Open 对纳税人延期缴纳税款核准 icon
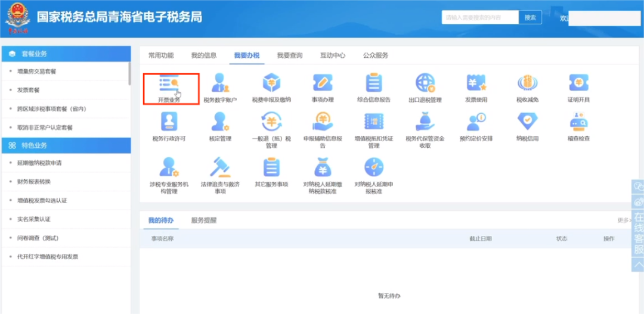The height and width of the screenshot is (314, 644). (323, 167)
